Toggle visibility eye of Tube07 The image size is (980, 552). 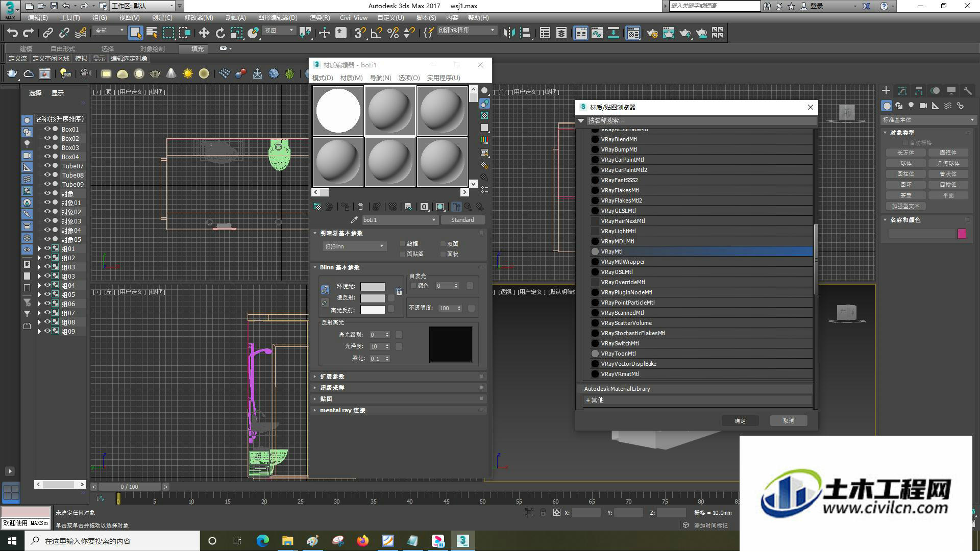tap(47, 166)
